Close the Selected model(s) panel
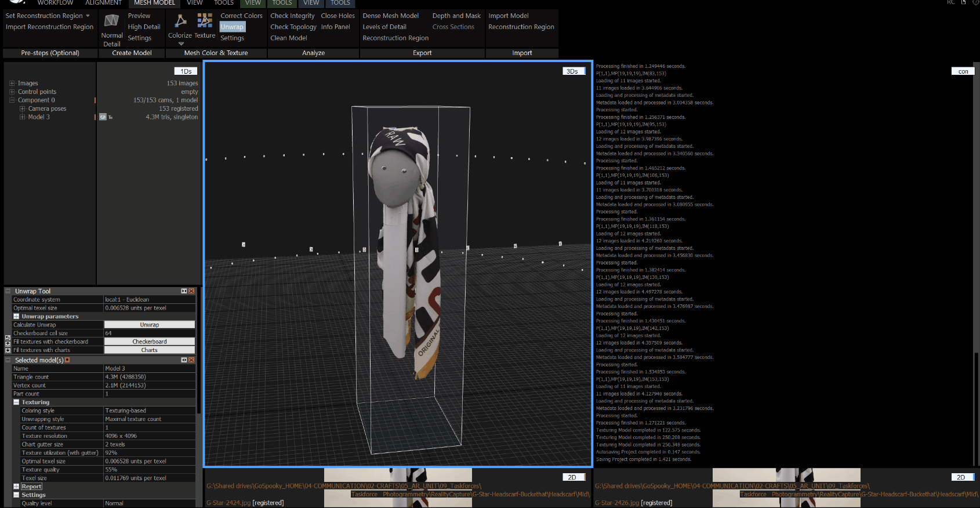This screenshot has width=980, height=508. click(x=191, y=360)
